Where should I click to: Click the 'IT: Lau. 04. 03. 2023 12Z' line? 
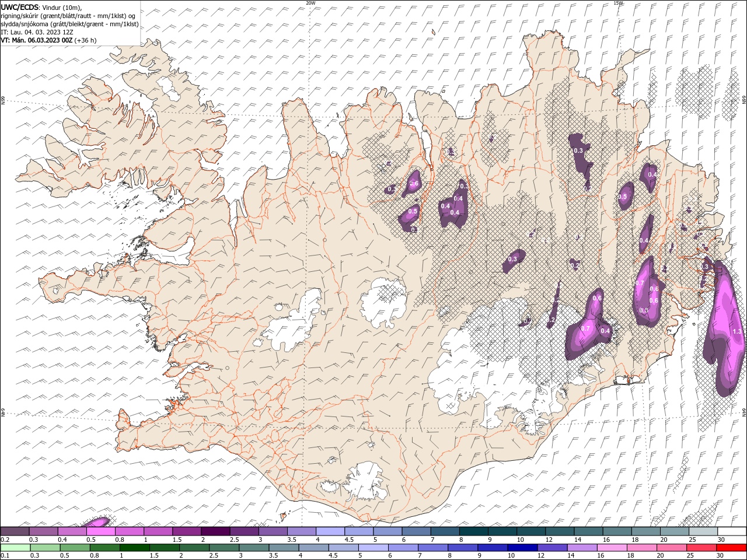tap(37, 32)
